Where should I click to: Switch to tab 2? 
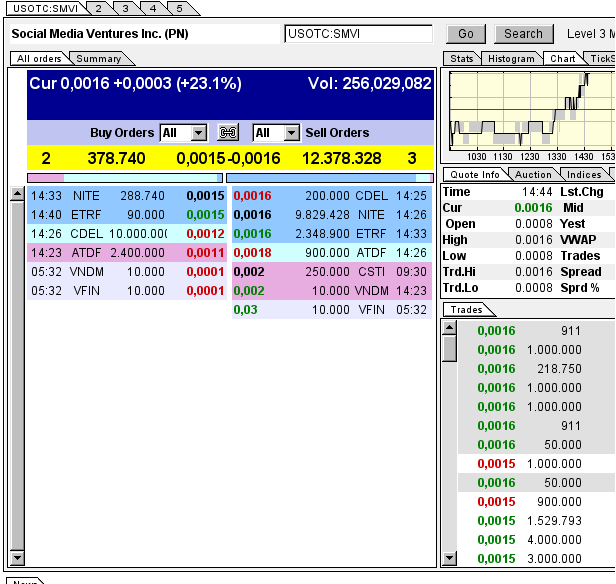click(x=99, y=8)
